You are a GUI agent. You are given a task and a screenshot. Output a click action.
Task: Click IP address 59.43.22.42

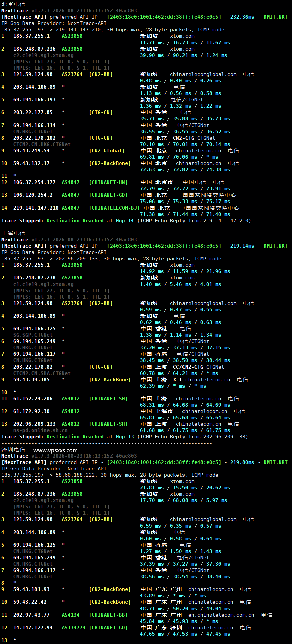[30, 602]
